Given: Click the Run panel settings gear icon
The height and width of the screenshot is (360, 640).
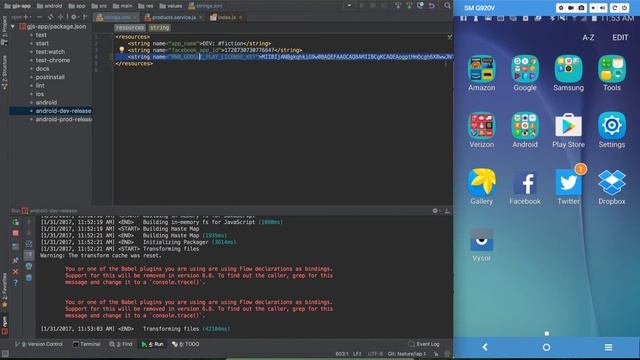Looking at the screenshot, I should [x=435, y=211].
